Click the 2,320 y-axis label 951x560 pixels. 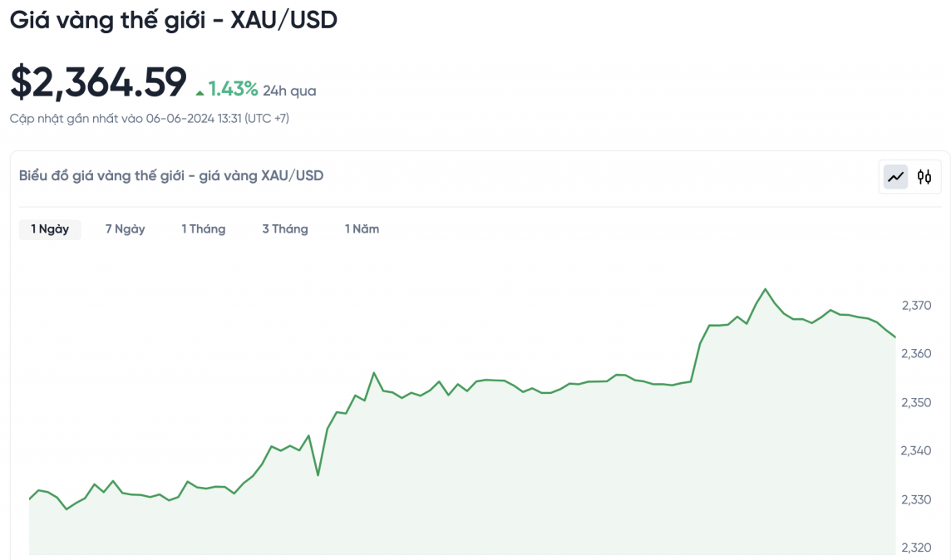pos(916,548)
